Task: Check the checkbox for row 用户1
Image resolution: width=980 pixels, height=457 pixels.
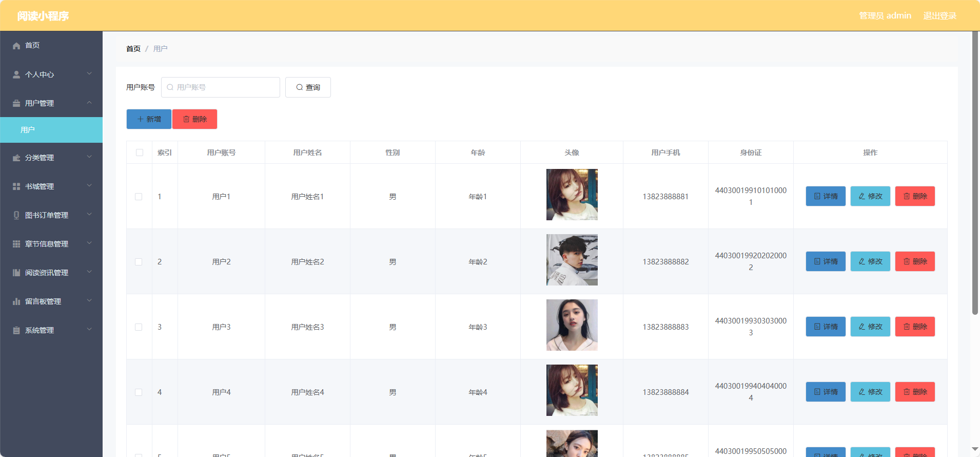Action: click(139, 197)
